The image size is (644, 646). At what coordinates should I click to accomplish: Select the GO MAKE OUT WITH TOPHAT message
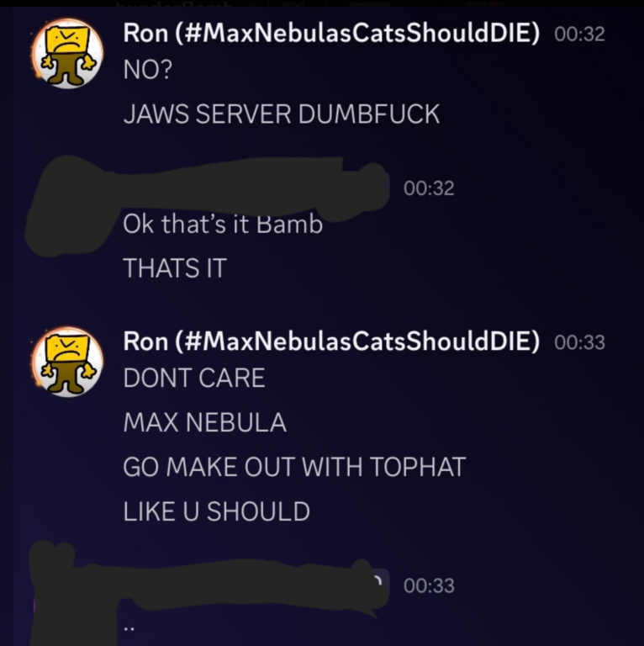coord(294,467)
